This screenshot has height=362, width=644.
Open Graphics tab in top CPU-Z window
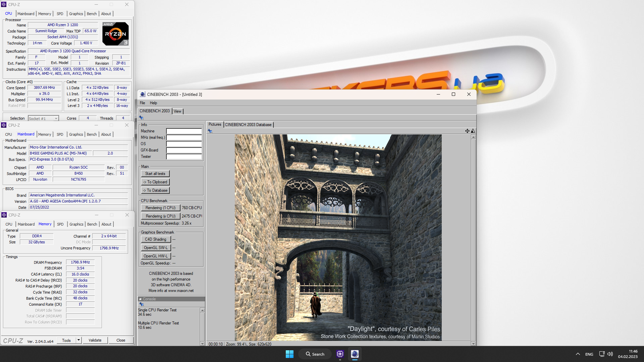[x=76, y=14]
